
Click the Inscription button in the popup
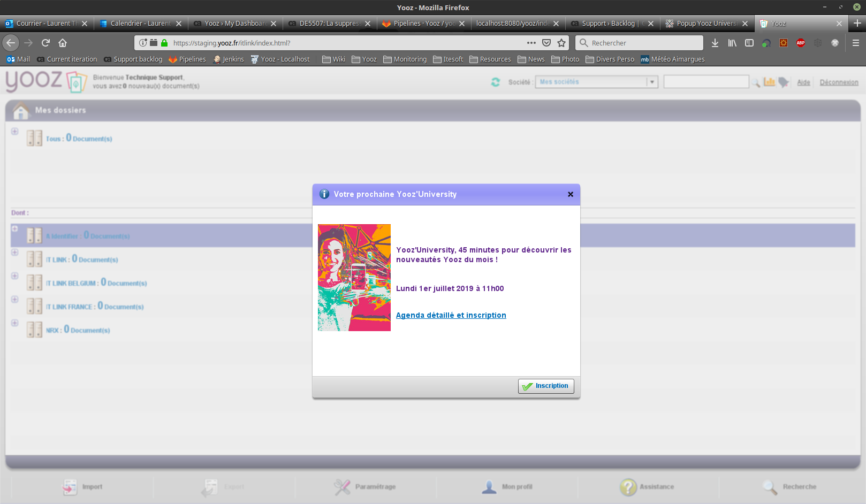546,386
